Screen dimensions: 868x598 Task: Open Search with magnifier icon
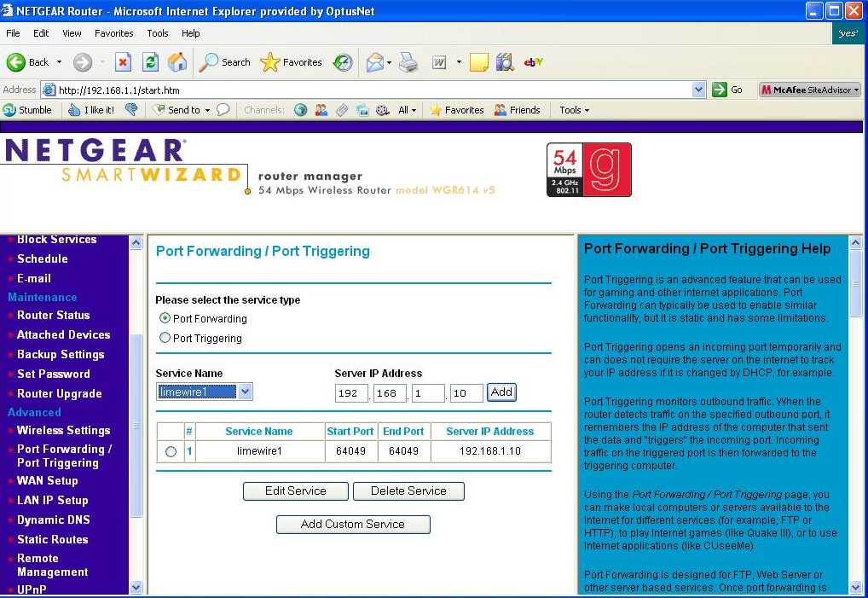[209, 62]
